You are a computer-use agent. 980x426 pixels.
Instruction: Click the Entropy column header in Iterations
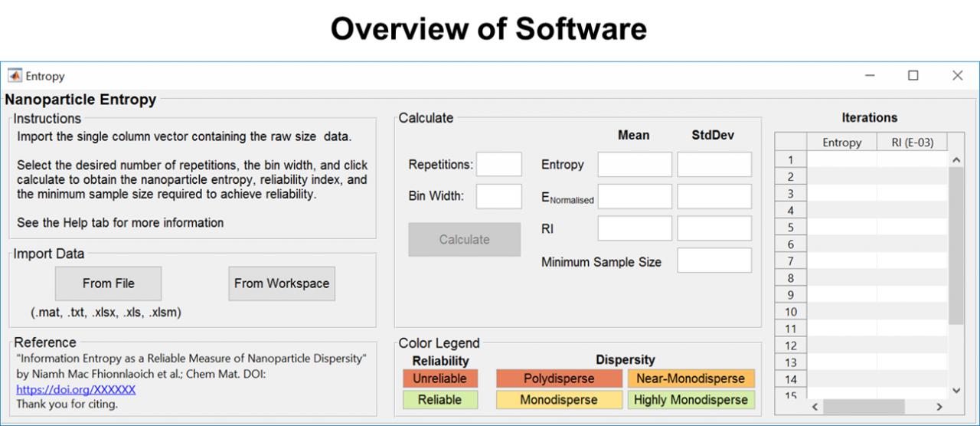pos(841,143)
